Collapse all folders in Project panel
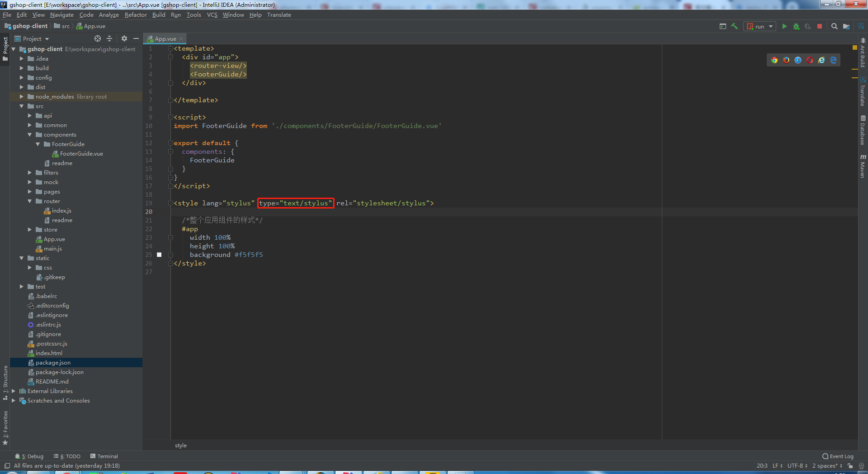 coord(109,38)
